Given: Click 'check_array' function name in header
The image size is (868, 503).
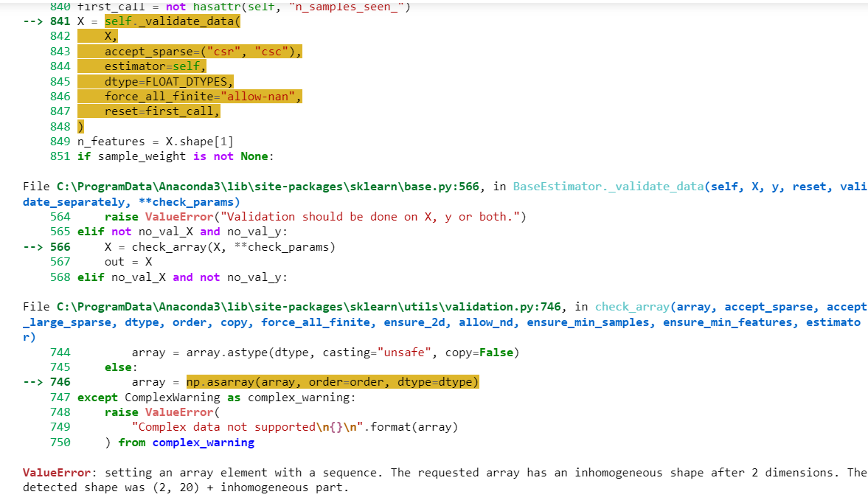Looking at the screenshot, I should point(632,307).
